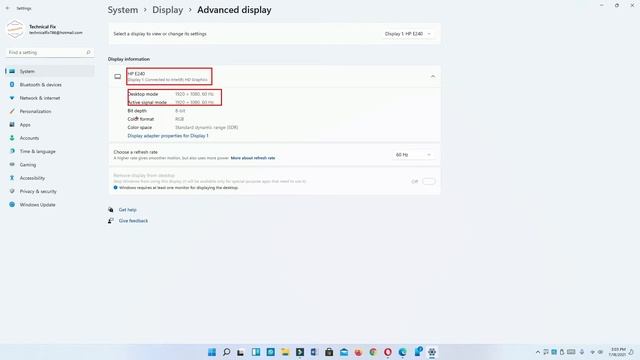Click the Bit depth row
Viewport: 640px width, 360px height.
pos(156,111)
